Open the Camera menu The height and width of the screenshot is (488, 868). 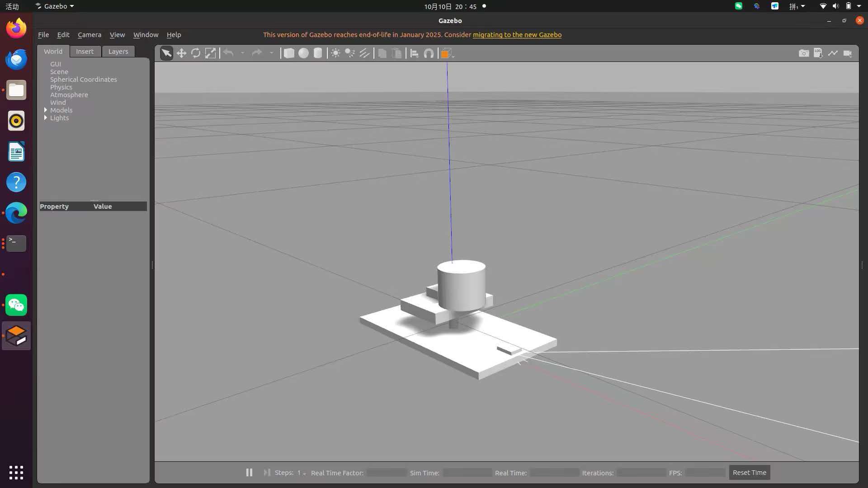pyautogui.click(x=90, y=35)
